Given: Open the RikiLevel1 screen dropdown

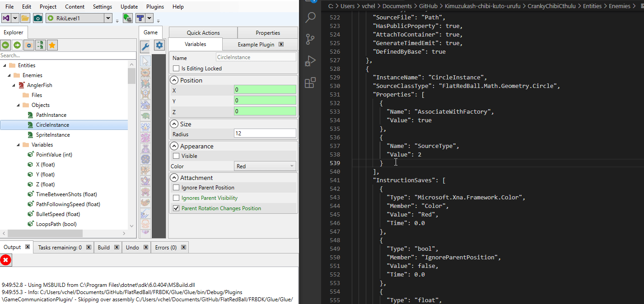Looking at the screenshot, I should 108,18.
